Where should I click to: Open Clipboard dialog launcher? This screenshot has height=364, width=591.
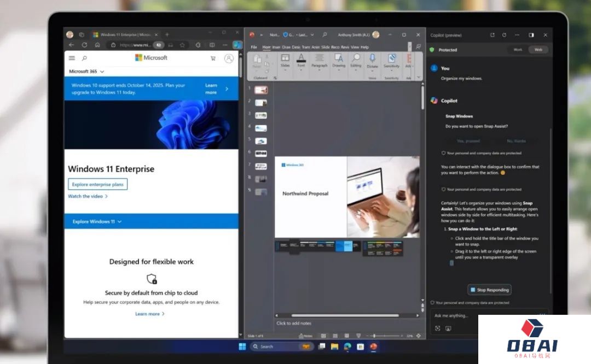(275, 78)
